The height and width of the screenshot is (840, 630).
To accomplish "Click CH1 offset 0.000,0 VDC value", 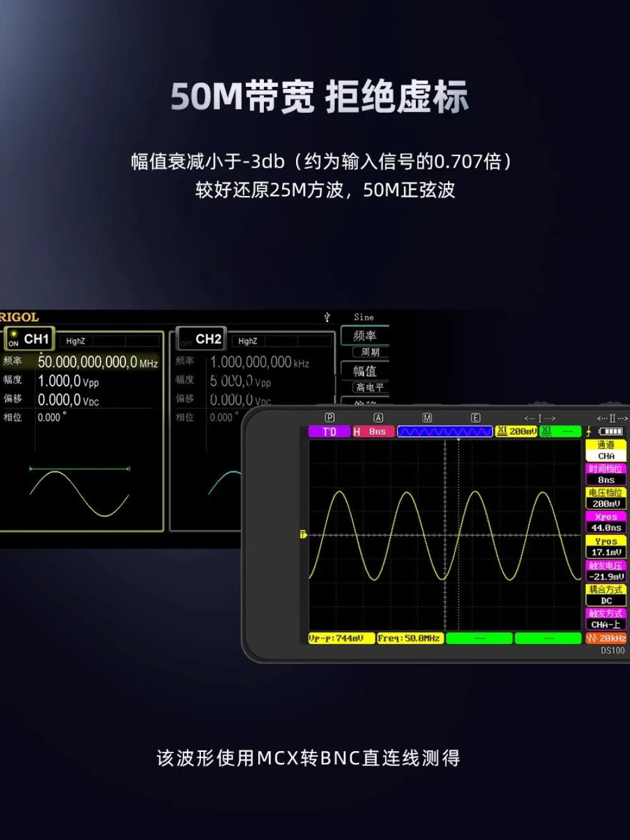I will (x=68, y=400).
